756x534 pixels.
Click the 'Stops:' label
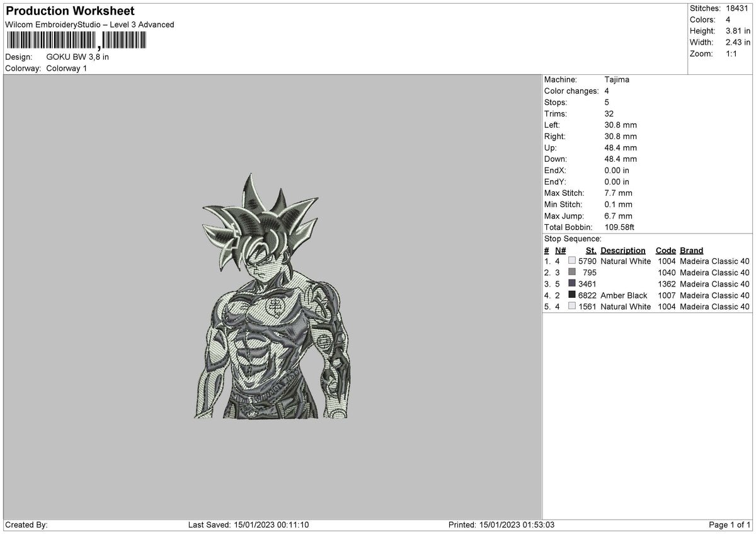(556, 103)
